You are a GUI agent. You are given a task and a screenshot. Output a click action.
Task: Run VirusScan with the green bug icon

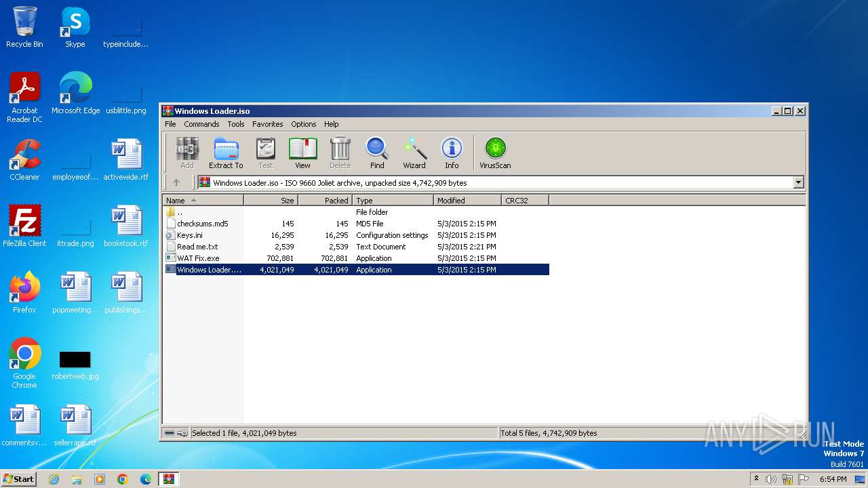tap(495, 152)
